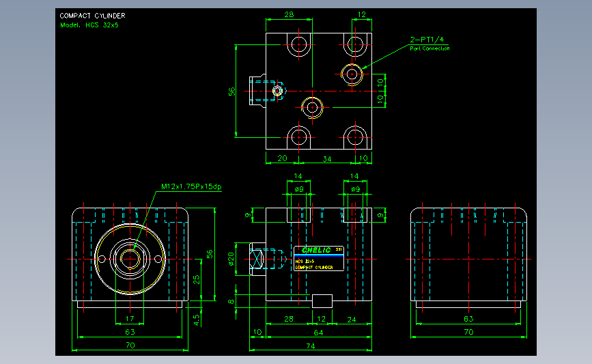Click the "8" vertical dimension
Screen dimensions: 592x364
pos(231,302)
